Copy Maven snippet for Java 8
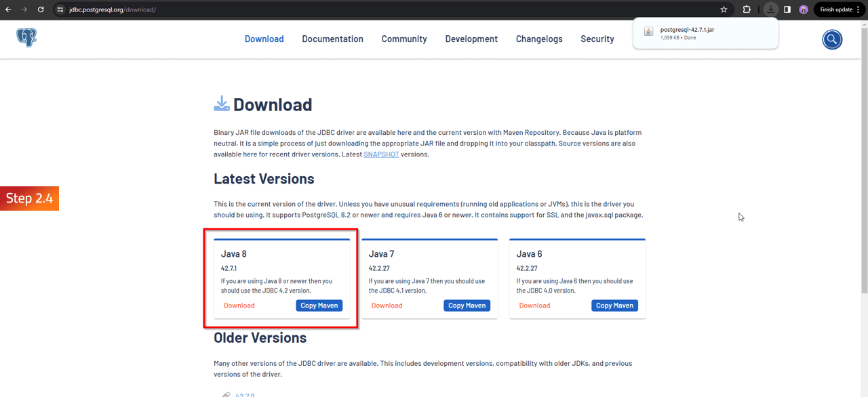868x397 pixels. (x=319, y=306)
